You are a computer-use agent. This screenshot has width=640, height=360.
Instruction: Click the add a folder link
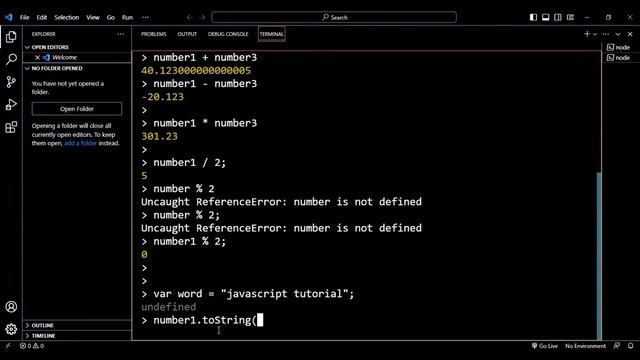(80, 143)
